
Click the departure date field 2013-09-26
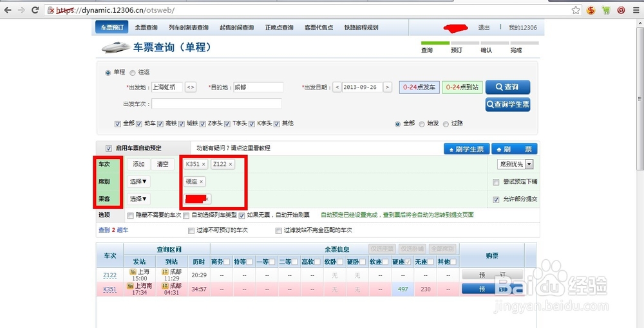pos(362,87)
